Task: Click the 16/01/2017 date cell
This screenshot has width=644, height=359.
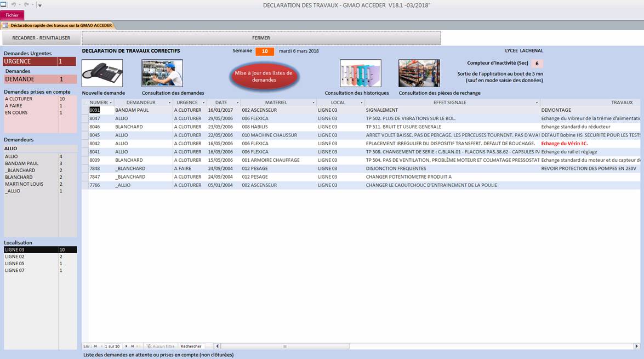Action: [x=224, y=110]
